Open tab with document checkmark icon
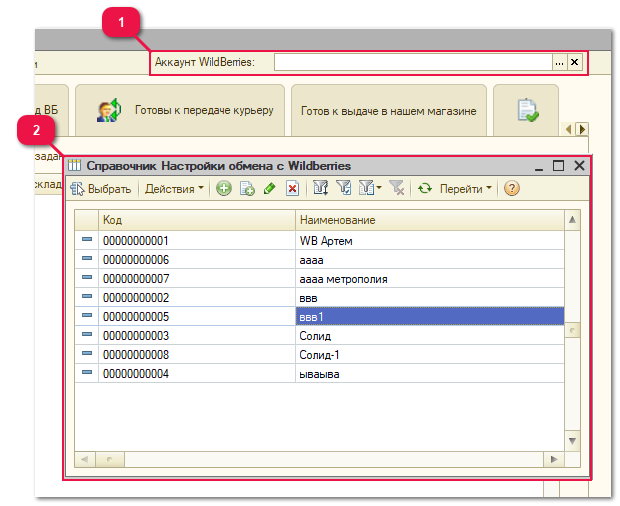This screenshot has width=620, height=506. click(x=526, y=111)
